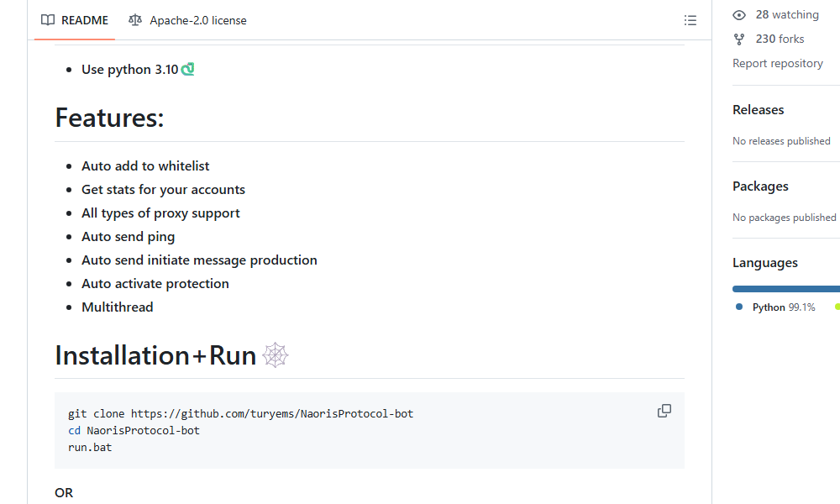Click the blue dot beside Python language label

click(738, 307)
